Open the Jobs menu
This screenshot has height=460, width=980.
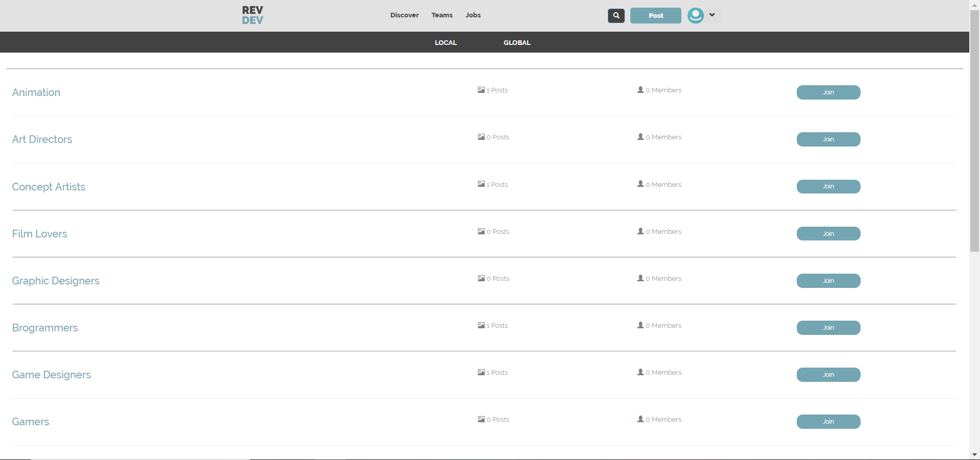tap(473, 15)
